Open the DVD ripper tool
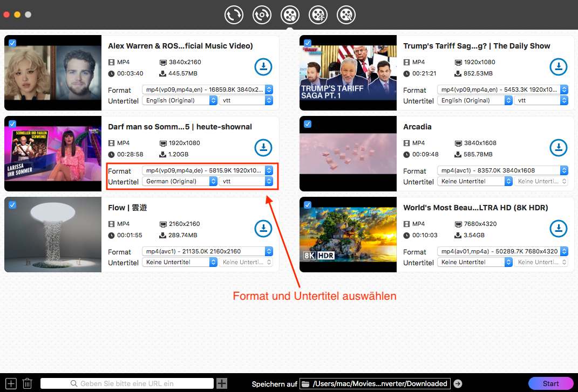This screenshot has height=392, width=578. tap(262, 15)
